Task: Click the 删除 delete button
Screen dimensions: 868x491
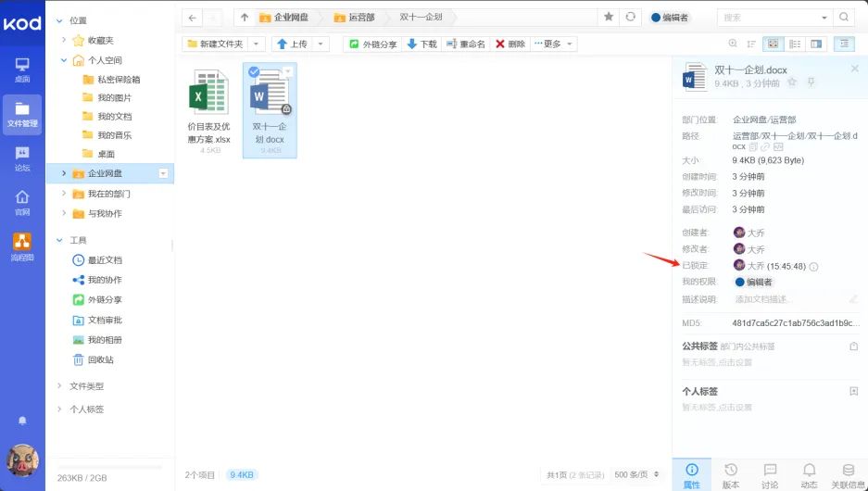Action: pos(510,44)
